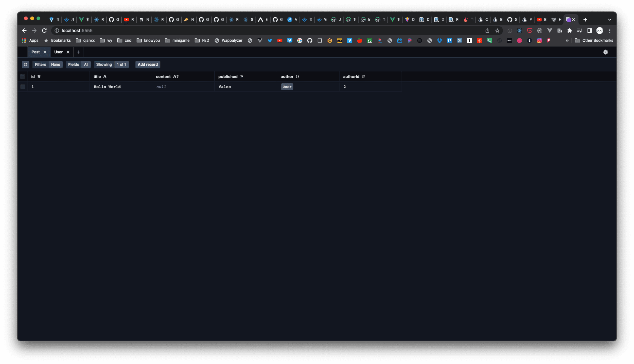Open the Prisma Studio settings gear
634x364 pixels.
[605, 52]
